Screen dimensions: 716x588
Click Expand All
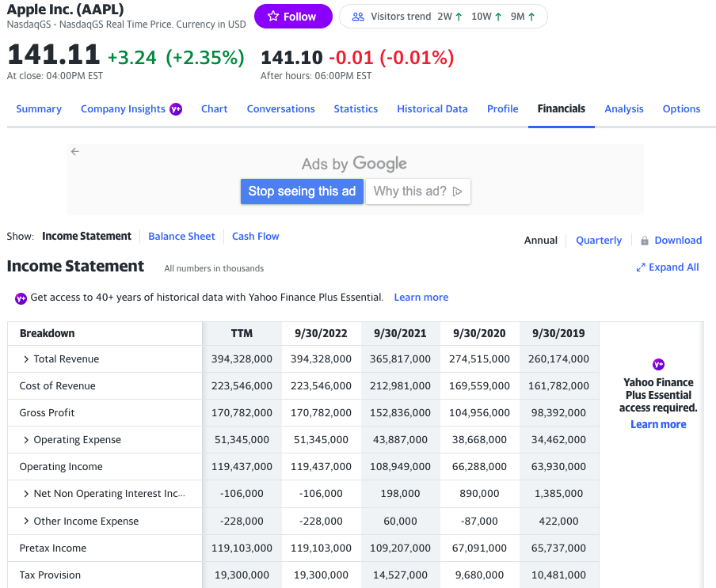(x=673, y=267)
